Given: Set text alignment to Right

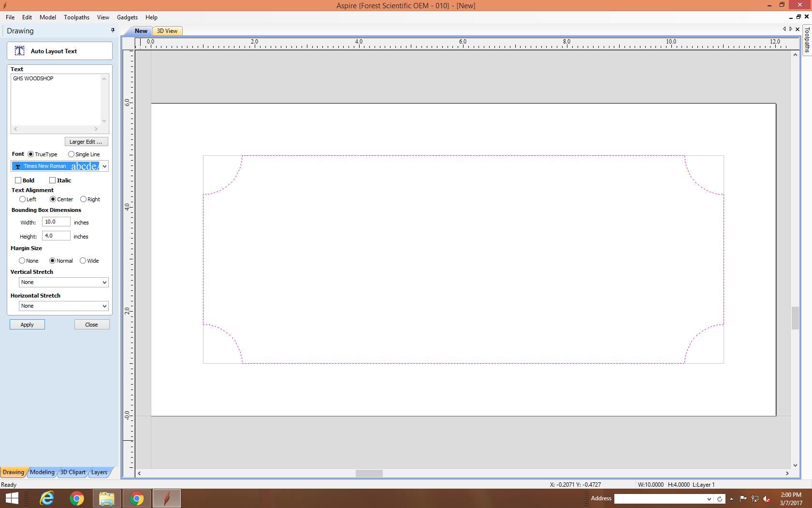Looking at the screenshot, I should coord(83,199).
